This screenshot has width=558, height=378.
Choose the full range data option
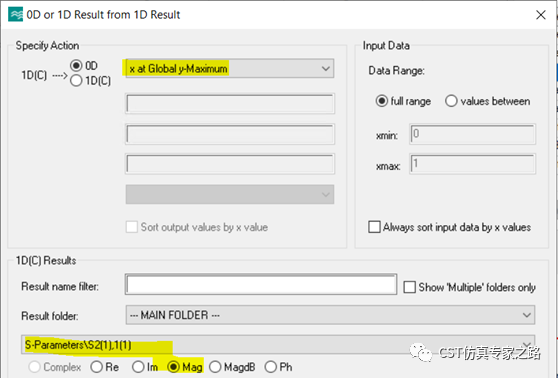click(381, 101)
